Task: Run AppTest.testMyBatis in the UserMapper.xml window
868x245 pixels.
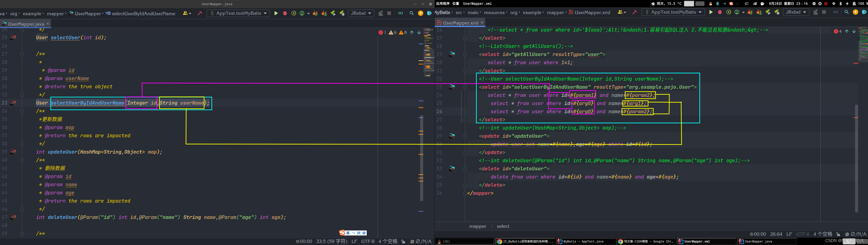Action: point(711,12)
